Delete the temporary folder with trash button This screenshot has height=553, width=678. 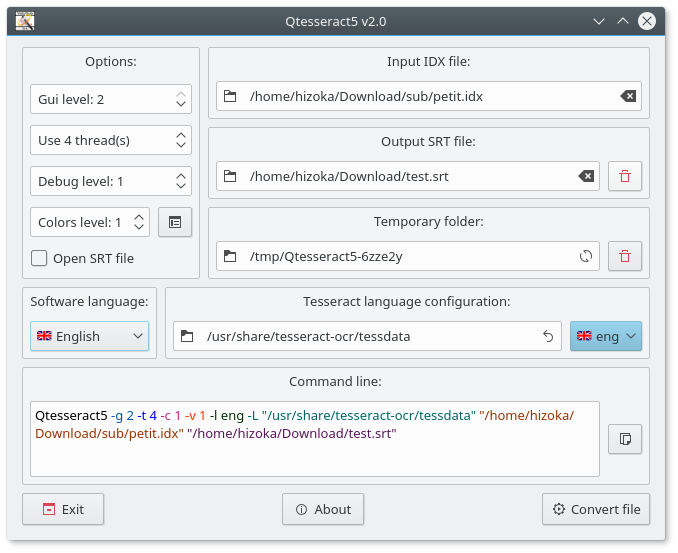pyautogui.click(x=625, y=256)
